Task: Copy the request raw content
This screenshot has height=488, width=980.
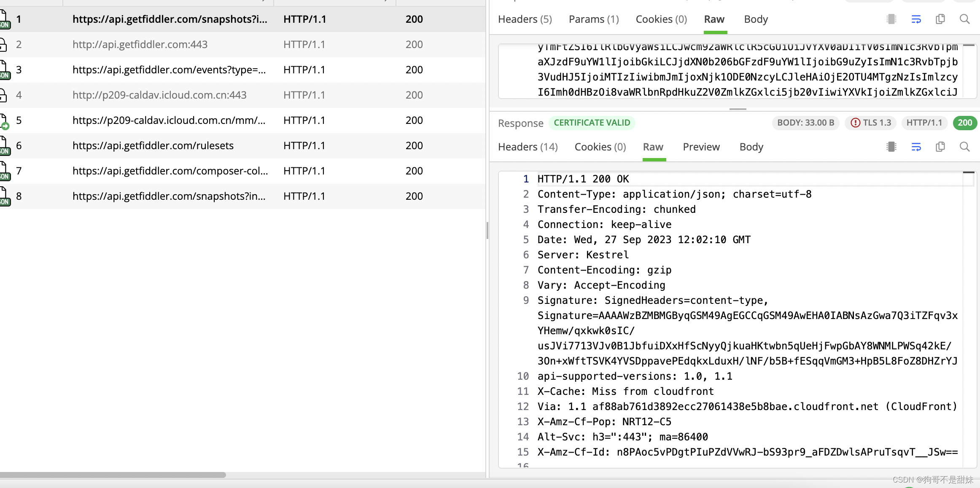Action: pyautogui.click(x=940, y=19)
